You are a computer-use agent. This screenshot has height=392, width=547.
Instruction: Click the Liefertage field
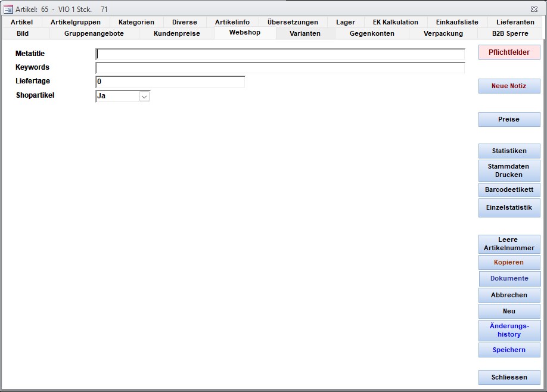pyautogui.click(x=170, y=82)
